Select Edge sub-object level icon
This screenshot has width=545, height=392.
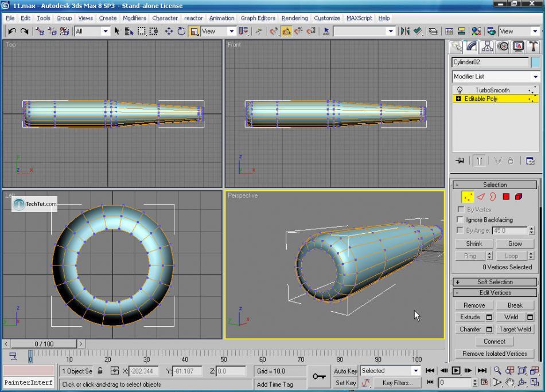point(481,197)
